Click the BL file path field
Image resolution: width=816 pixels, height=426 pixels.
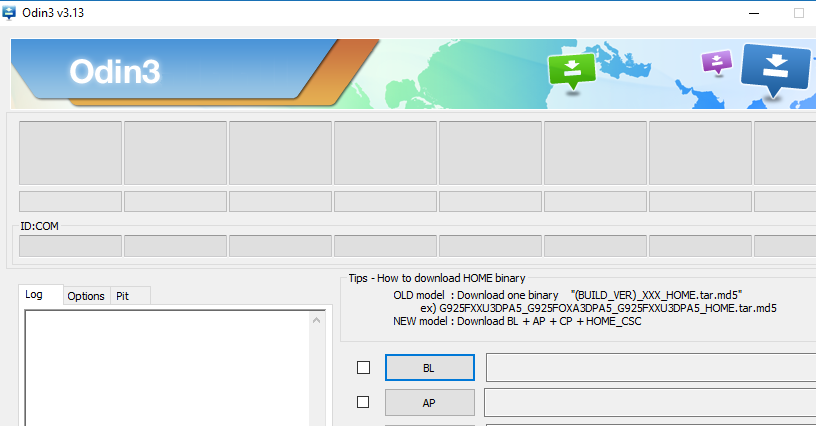(x=651, y=367)
